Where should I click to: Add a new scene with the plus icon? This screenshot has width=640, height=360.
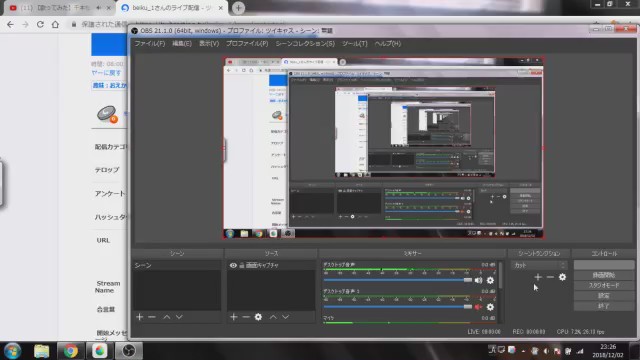pos(140,317)
